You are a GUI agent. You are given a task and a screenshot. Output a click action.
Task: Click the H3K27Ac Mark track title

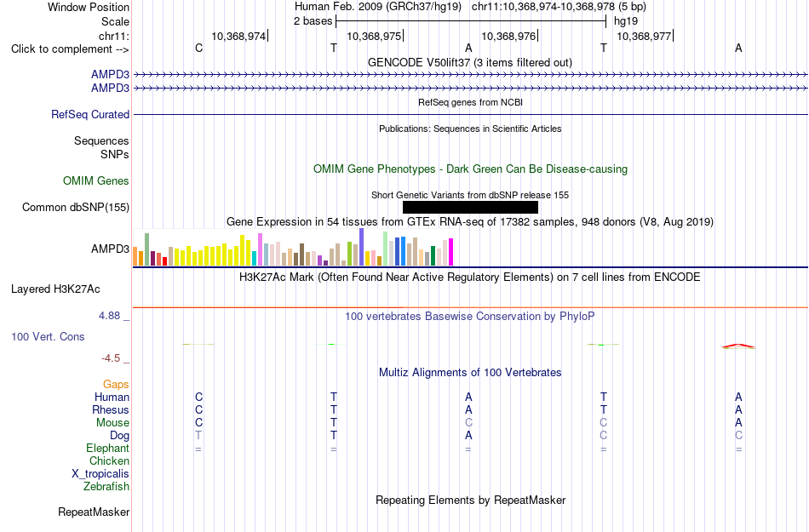click(x=470, y=277)
